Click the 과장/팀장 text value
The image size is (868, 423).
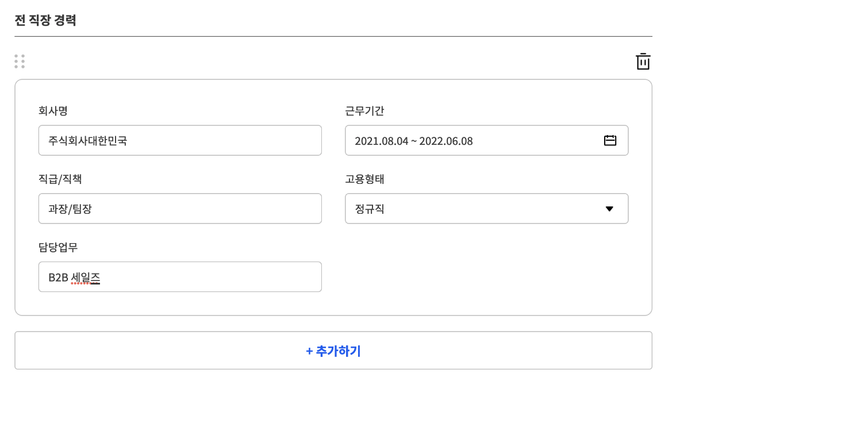point(70,209)
